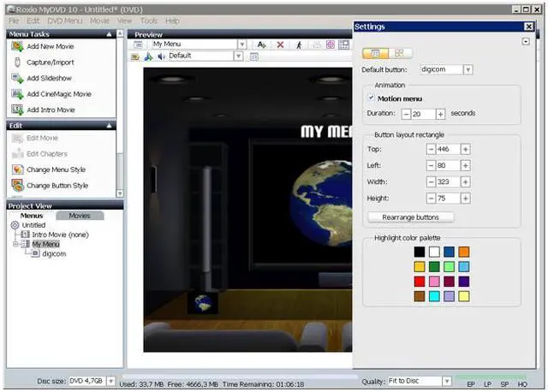Image resolution: width=548 pixels, height=392 pixels.
Task: Click the Change Button Style icon
Action: tap(17, 185)
